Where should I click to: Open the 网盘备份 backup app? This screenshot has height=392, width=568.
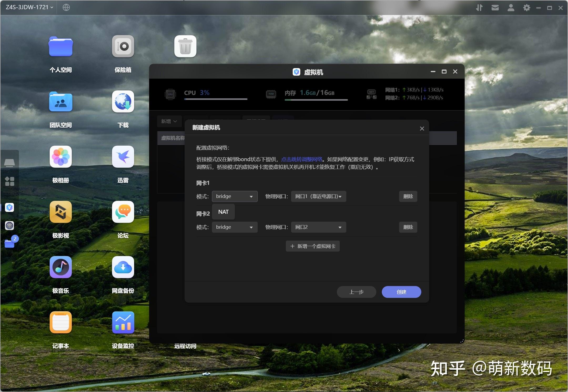click(123, 267)
